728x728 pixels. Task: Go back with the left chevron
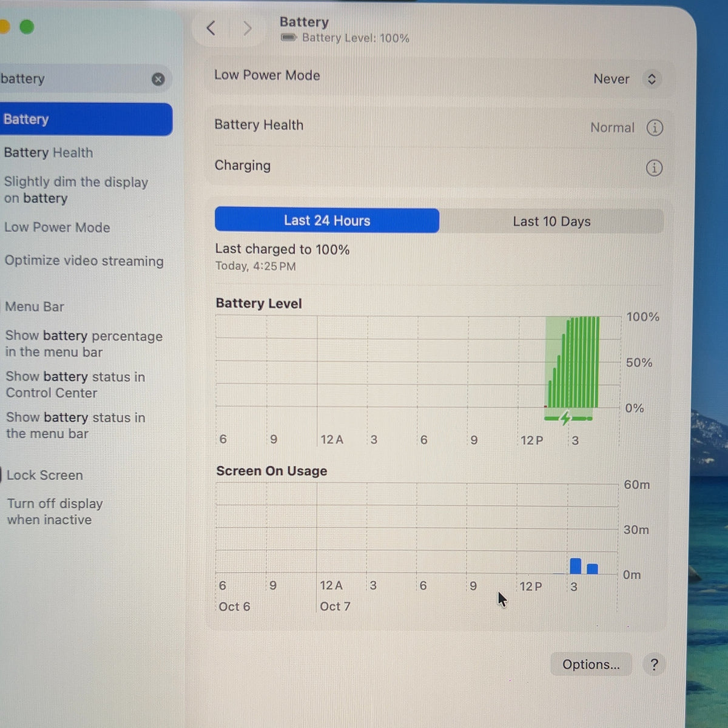pos(211,28)
